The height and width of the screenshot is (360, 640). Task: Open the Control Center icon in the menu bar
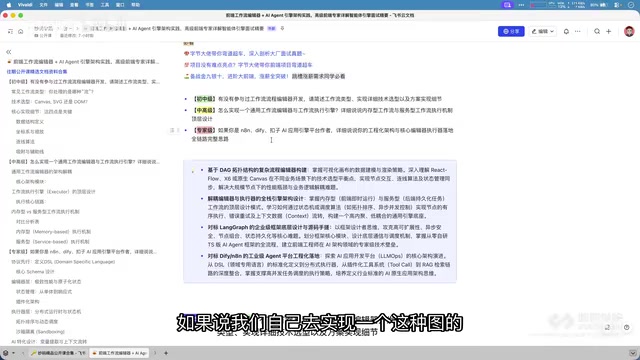618,5
